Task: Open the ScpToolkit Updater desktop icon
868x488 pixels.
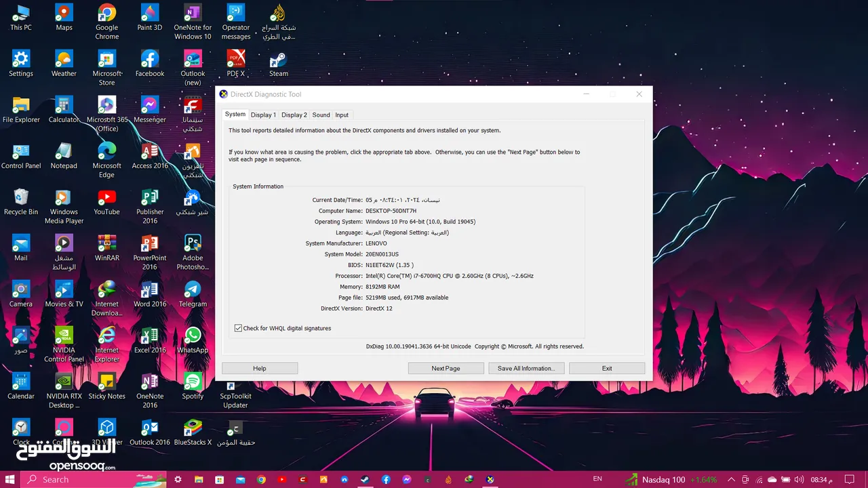Action: pos(235,394)
